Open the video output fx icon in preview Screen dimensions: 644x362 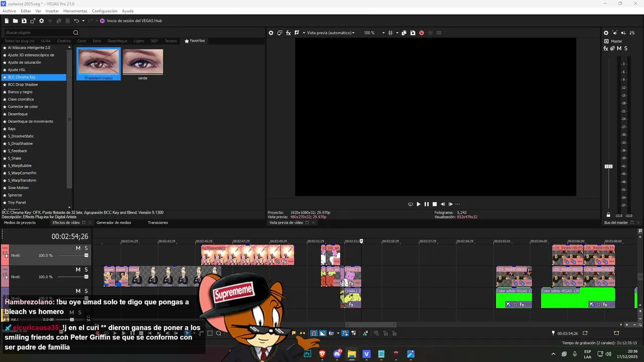288,33
